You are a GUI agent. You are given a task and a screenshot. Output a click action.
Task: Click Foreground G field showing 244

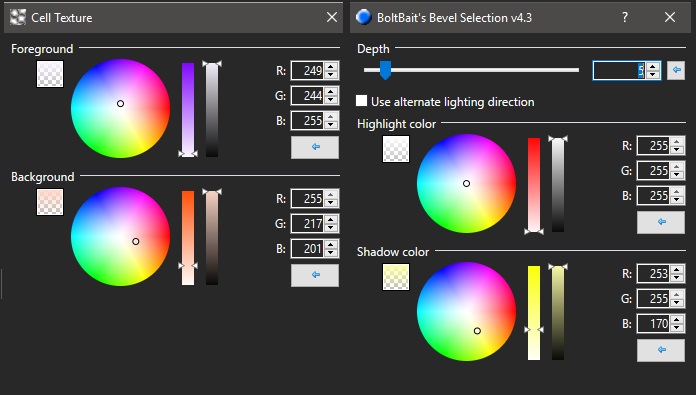pyautogui.click(x=308, y=95)
